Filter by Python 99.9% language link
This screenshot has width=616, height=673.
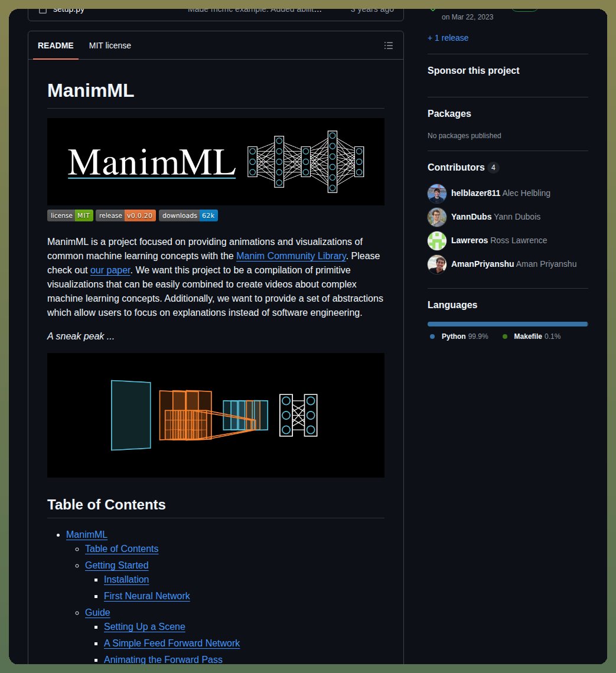coord(459,336)
